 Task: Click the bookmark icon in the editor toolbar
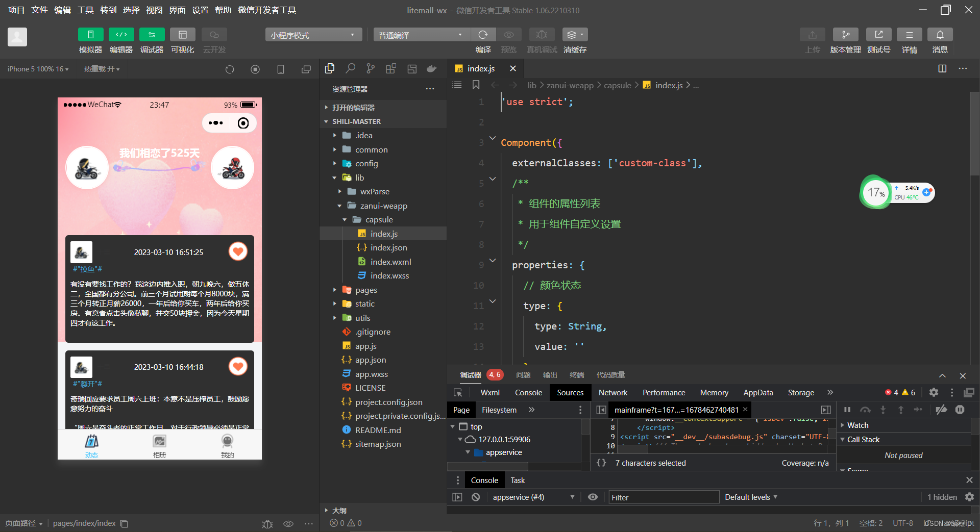point(476,85)
